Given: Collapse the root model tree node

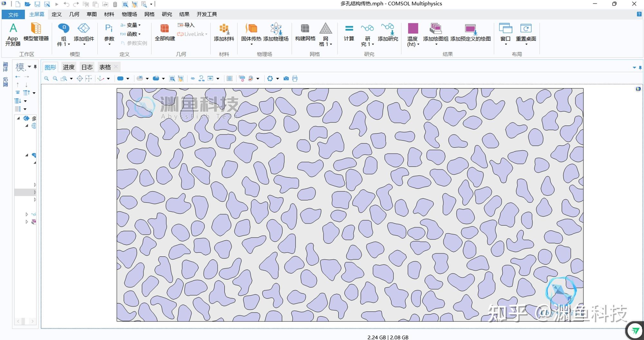Looking at the screenshot, I should click(x=18, y=118).
